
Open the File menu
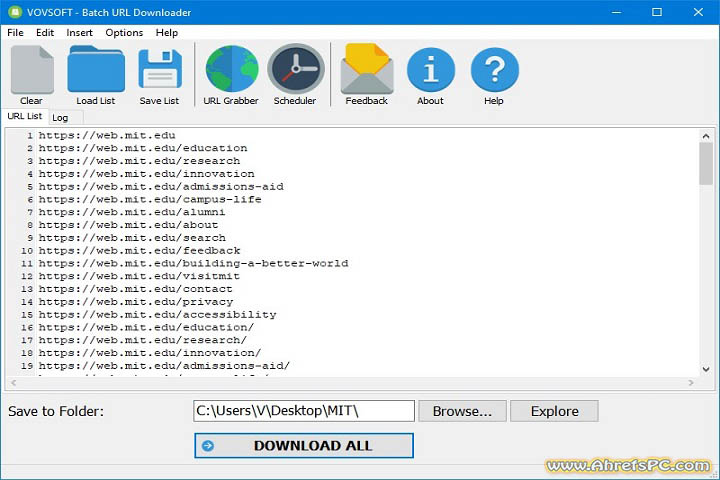[x=15, y=33]
